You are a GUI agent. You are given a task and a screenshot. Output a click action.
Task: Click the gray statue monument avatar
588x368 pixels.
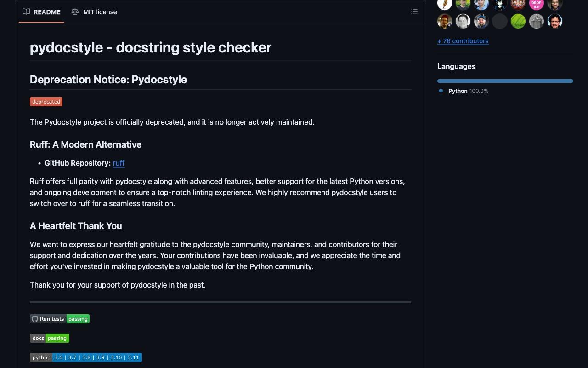pos(537,21)
